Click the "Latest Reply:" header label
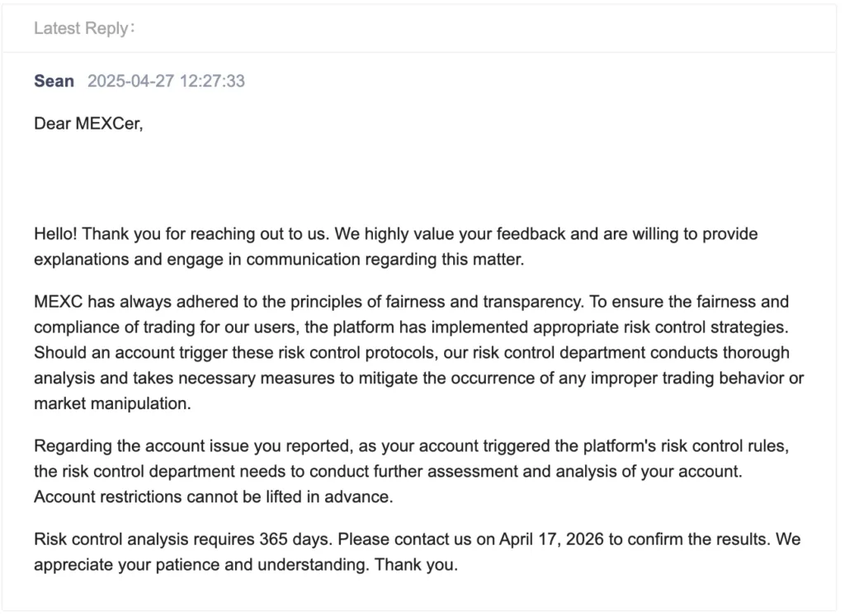 (84, 29)
